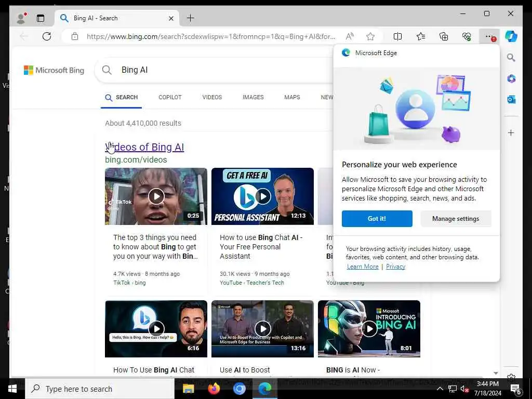Click the Back arrow button
Image resolution: width=532 pixels, height=399 pixels.
point(24,36)
